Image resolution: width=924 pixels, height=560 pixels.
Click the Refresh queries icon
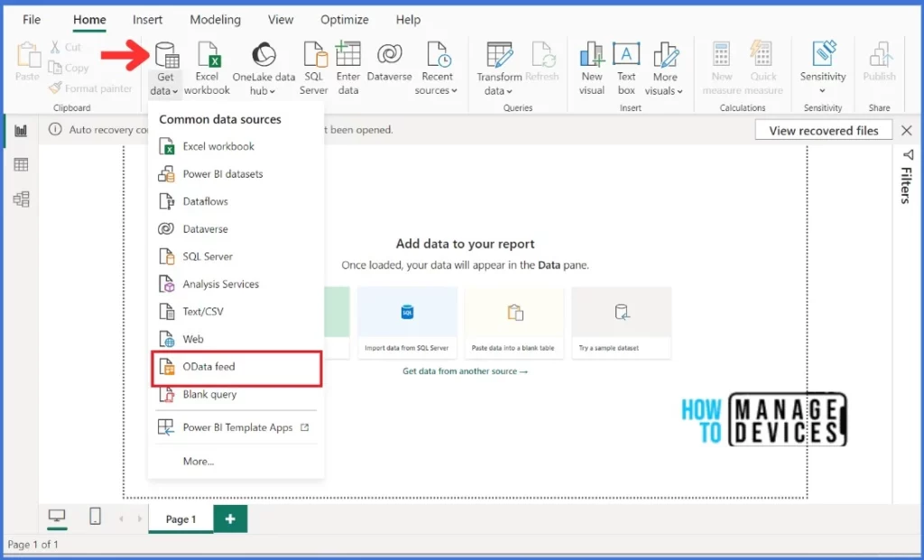coord(542,55)
